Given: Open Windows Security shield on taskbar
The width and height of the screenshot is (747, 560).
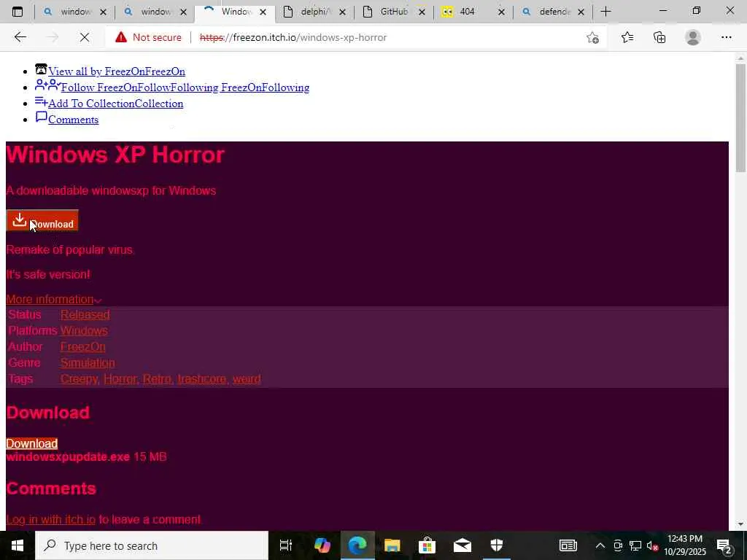Looking at the screenshot, I should pos(497,545).
